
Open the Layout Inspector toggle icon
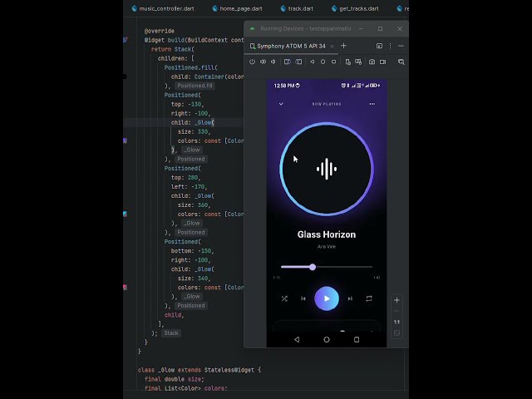(x=401, y=62)
